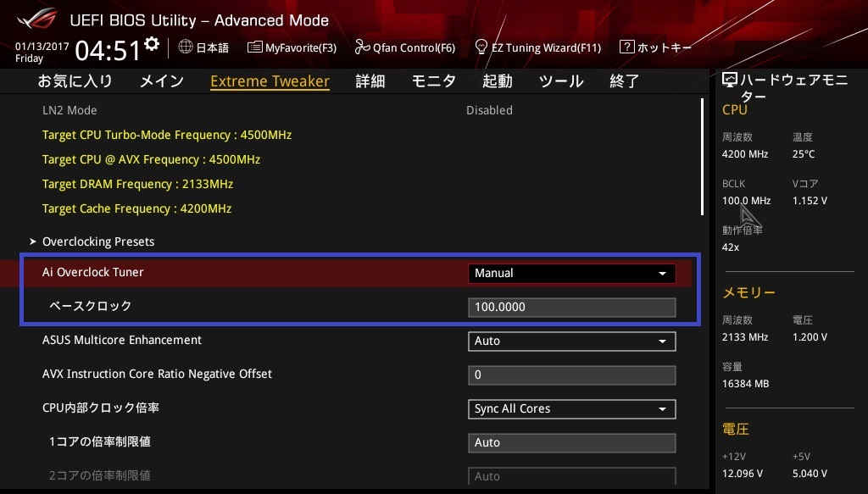This screenshot has height=494, width=868.
Task: Launch EZ Tuning Wizard(F11)
Action: (538, 47)
